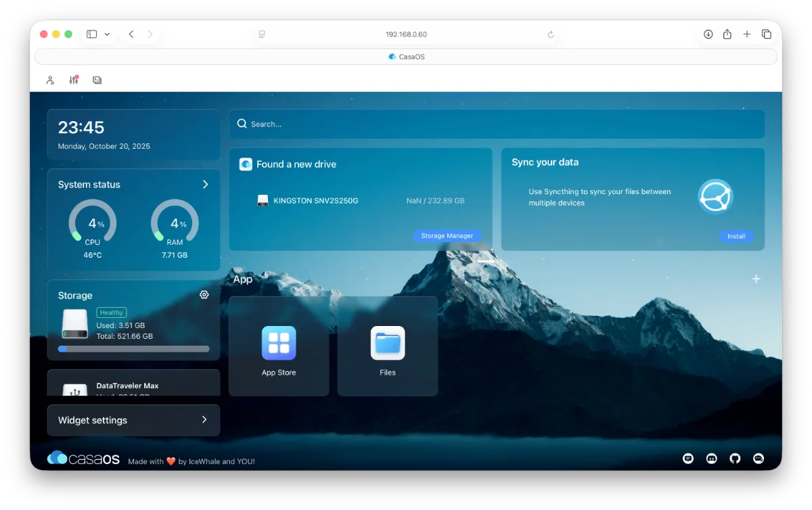Open the CasaOS settings sliders icon
Image resolution: width=812 pixels, height=510 pixels.
click(x=74, y=80)
